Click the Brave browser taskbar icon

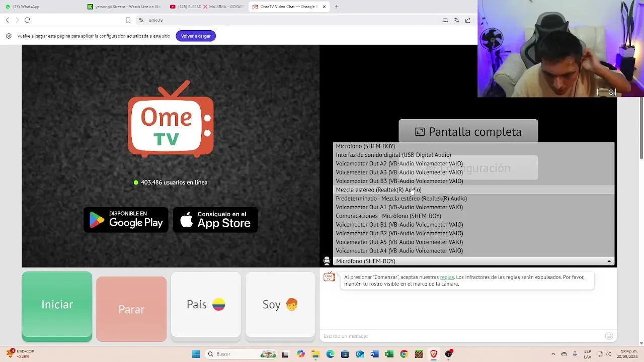(433, 354)
